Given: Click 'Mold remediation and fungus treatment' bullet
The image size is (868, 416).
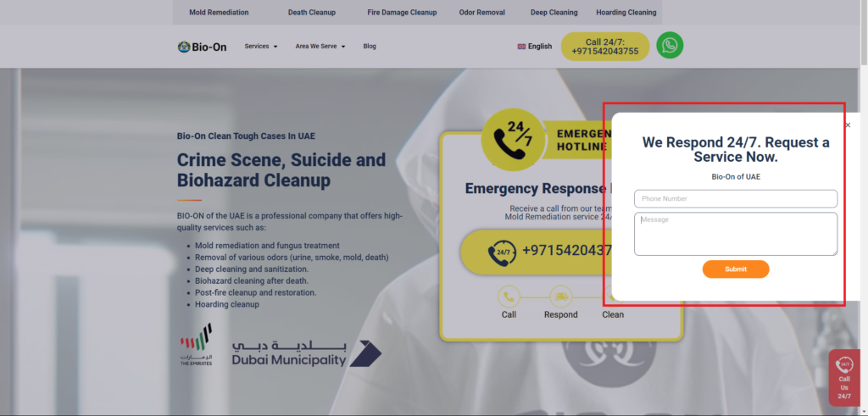Looking at the screenshot, I should click(267, 246).
